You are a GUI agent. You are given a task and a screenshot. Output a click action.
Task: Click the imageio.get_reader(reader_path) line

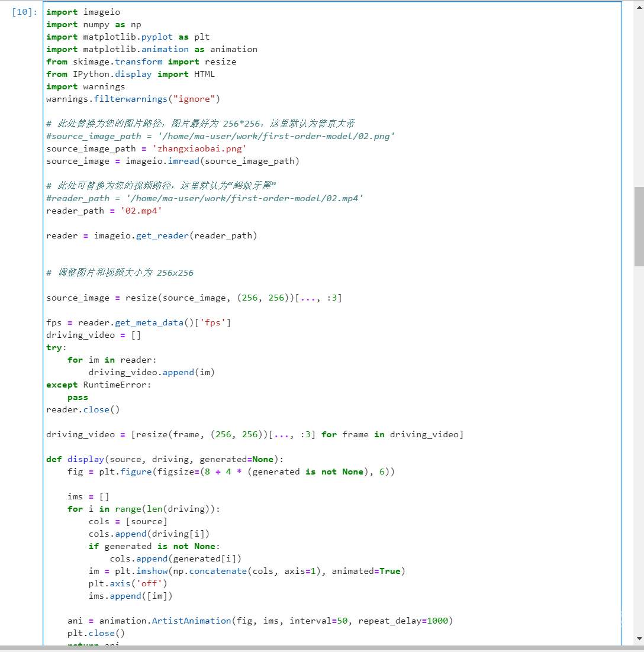click(152, 235)
